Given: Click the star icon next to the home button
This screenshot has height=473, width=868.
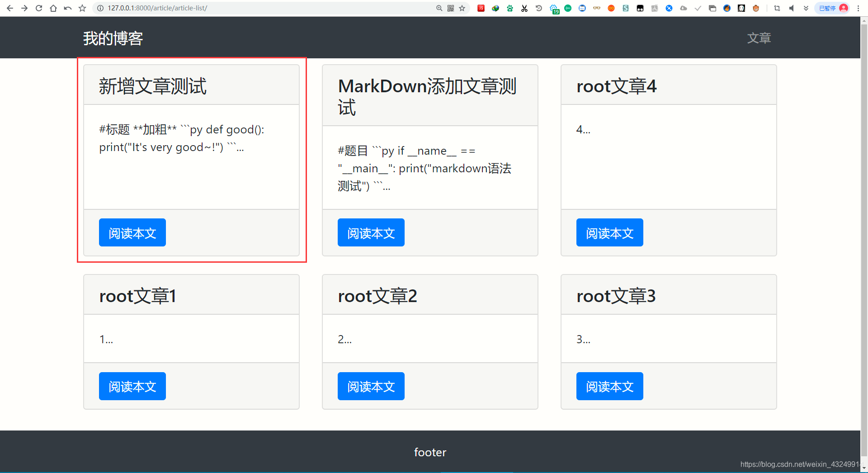Looking at the screenshot, I should click(82, 8).
